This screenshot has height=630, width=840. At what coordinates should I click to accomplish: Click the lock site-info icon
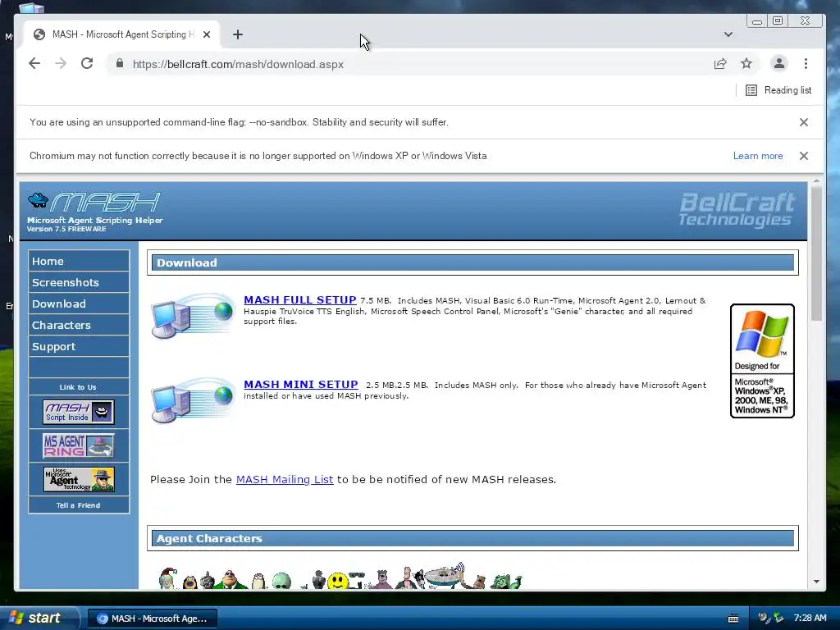(120, 64)
